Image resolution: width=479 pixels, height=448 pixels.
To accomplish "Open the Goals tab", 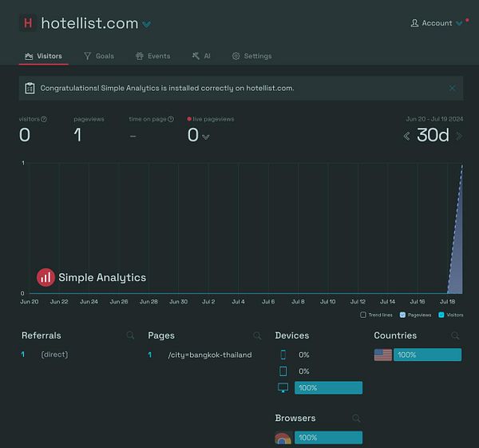I will [99, 56].
